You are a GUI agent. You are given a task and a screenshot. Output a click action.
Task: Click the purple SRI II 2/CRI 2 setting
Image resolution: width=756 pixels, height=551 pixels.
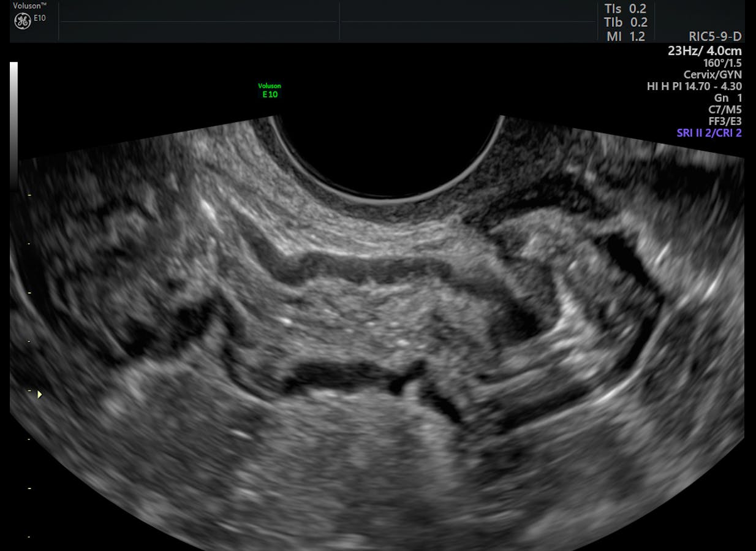[x=709, y=133]
